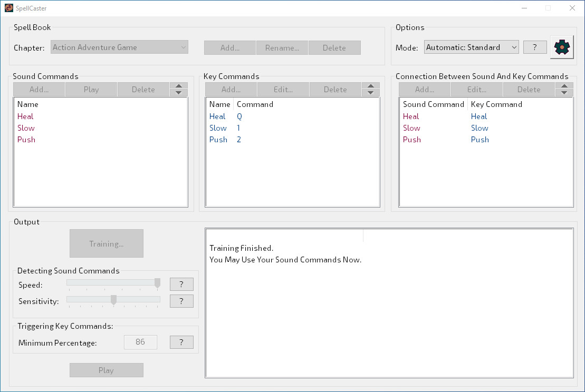Move sound command down with arrow
This screenshot has height=392, width=585.
point(178,93)
